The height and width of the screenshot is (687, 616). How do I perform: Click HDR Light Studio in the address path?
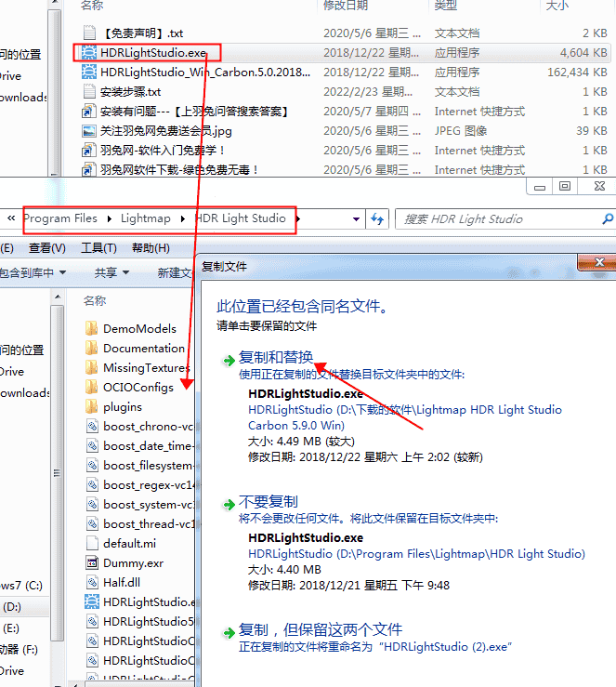coord(241,218)
